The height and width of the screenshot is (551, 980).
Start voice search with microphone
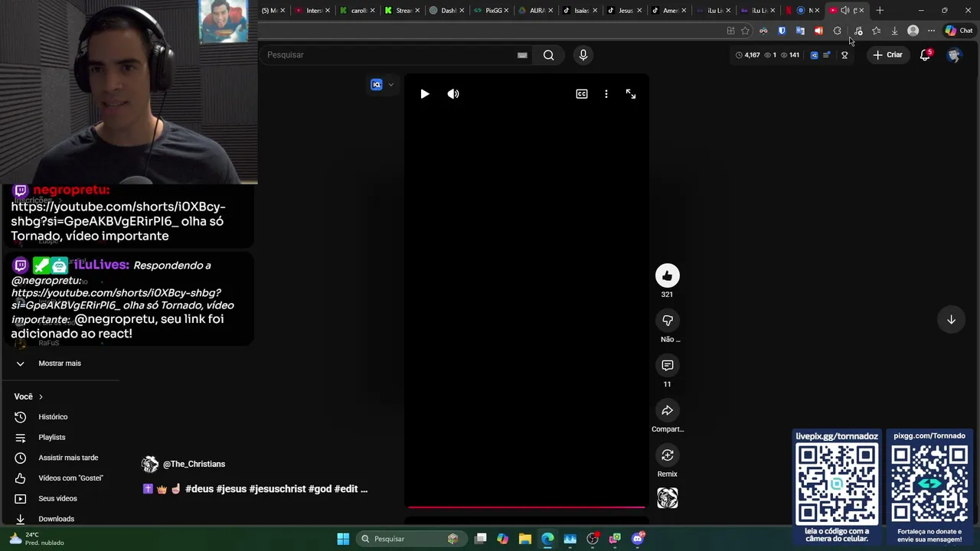point(583,55)
